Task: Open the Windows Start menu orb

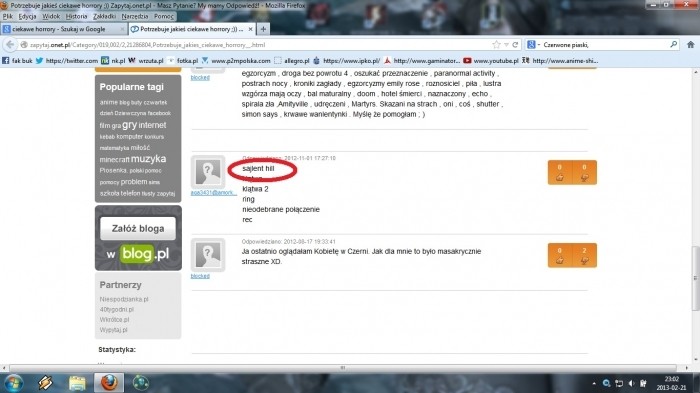Action: pyautogui.click(x=13, y=383)
